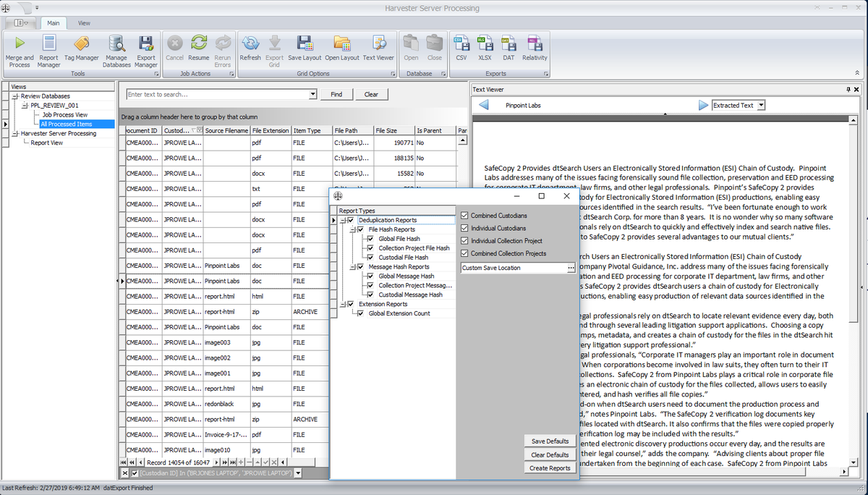Pin the Text Viewer panel
Viewport: 868px width, 495px height.
click(848, 89)
